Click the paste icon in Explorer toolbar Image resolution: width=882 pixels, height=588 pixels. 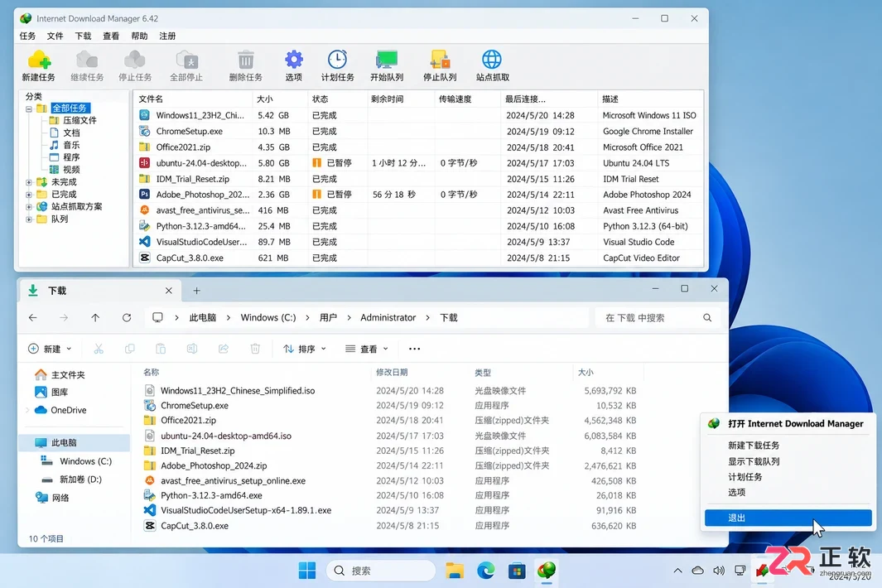tap(161, 349)
